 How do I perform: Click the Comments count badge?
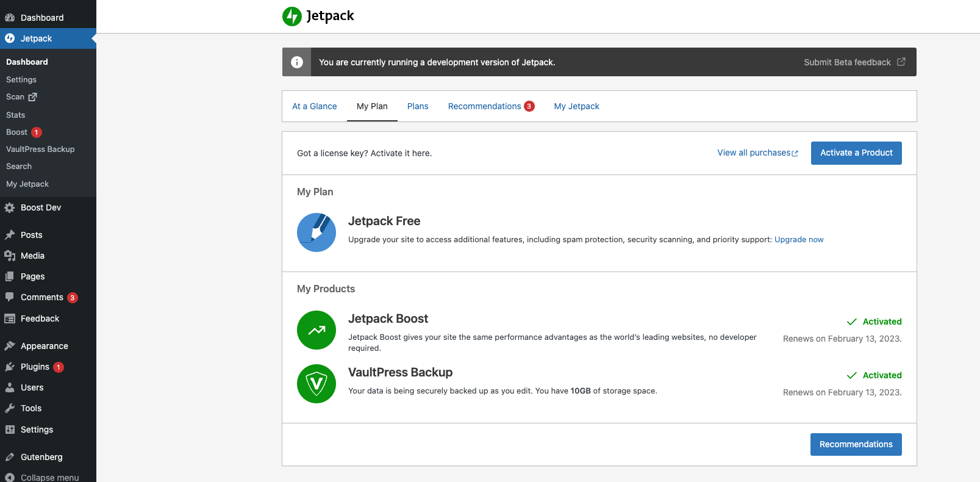73,298
